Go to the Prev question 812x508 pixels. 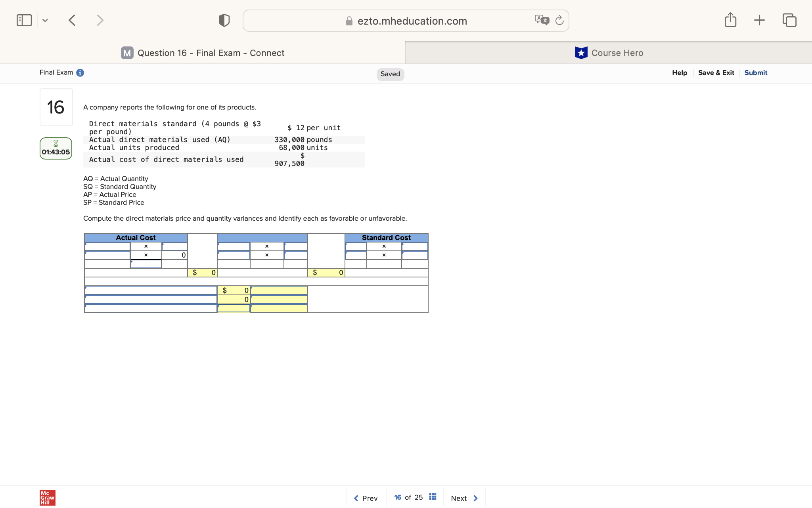click(366, 498)
